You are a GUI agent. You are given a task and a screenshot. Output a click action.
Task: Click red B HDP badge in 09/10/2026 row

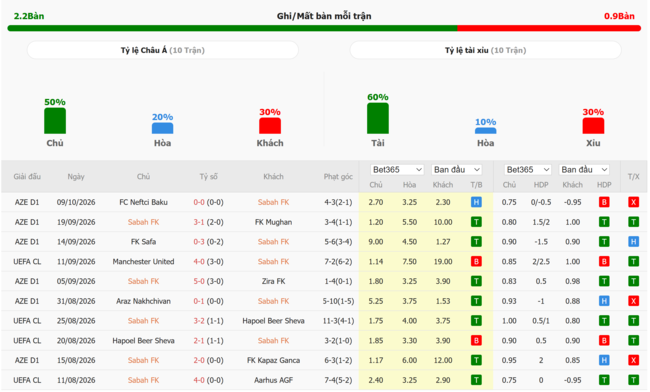tap(604, 202)
